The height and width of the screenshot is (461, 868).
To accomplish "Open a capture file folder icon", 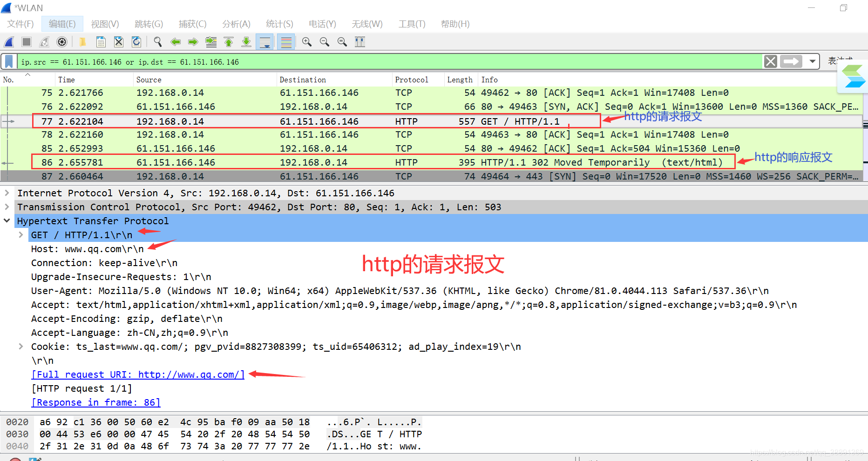I will pyautogui.click(x=82, y=42).
